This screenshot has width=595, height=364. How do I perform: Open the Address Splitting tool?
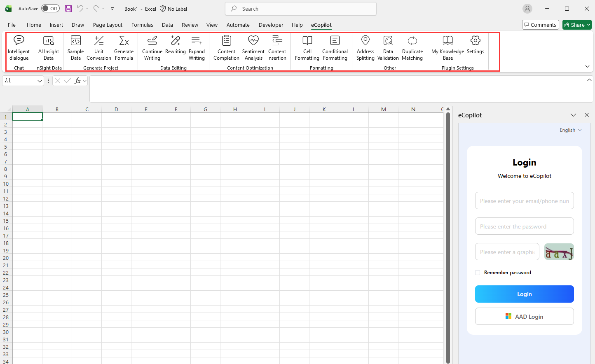365,48
